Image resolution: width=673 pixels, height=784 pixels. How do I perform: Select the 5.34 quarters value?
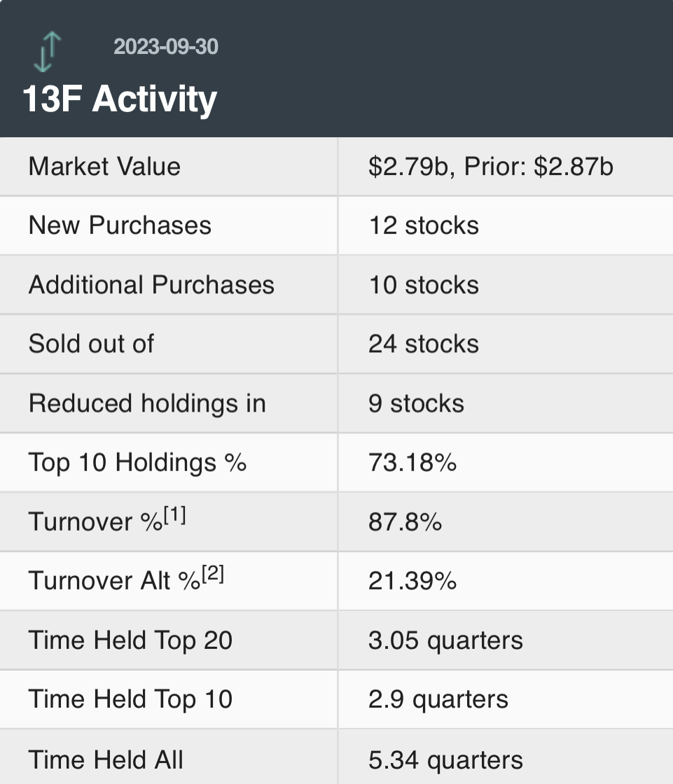445,759
